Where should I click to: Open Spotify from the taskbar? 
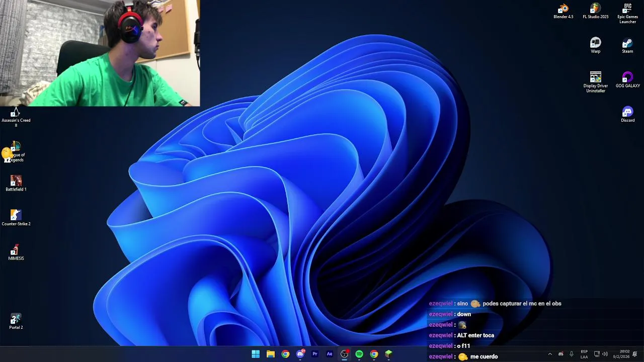click(359, 354)
